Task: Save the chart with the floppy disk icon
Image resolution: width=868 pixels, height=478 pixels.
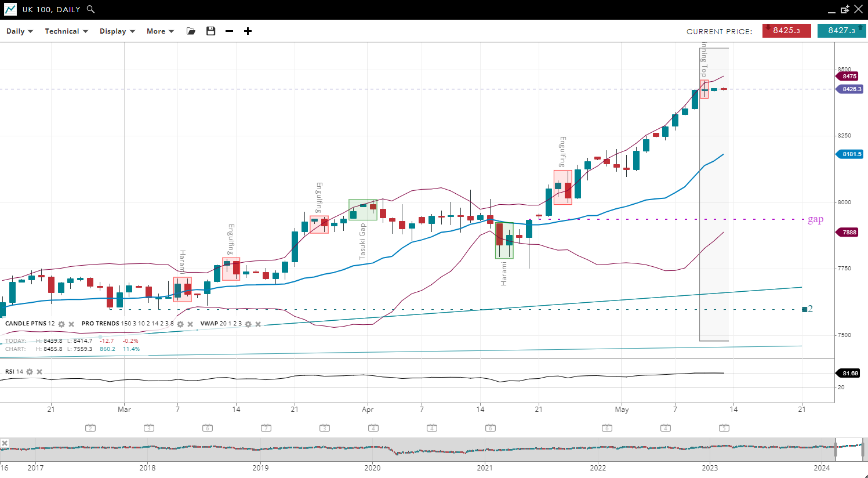Action: click(211, 31)
